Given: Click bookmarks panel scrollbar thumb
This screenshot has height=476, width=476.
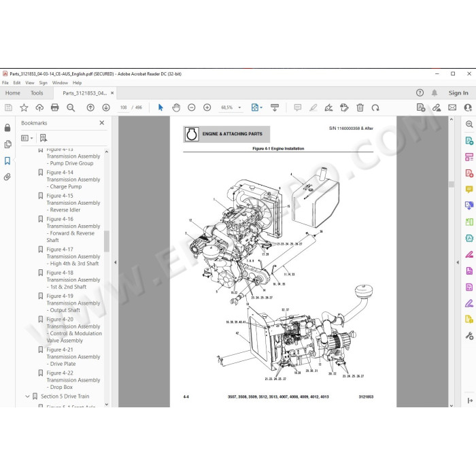Looking at the screenshot, I should pyautogui.click(x=107, y=241).
